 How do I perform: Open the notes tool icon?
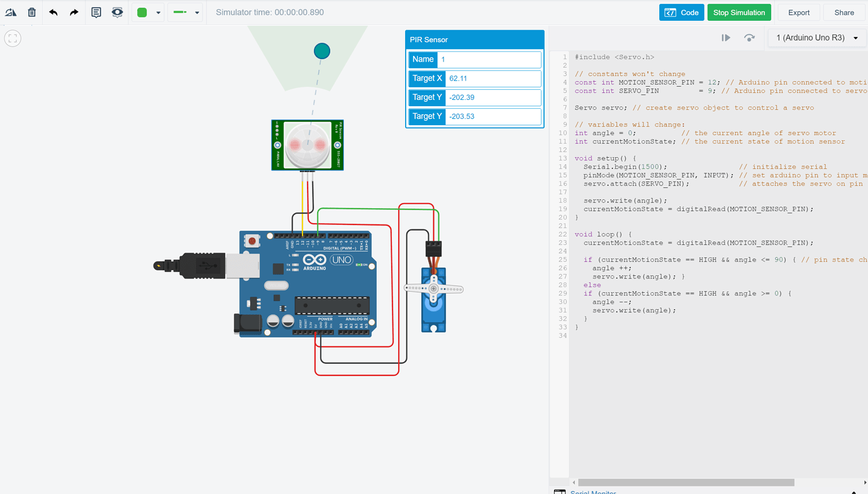click(x=96, y=12)
